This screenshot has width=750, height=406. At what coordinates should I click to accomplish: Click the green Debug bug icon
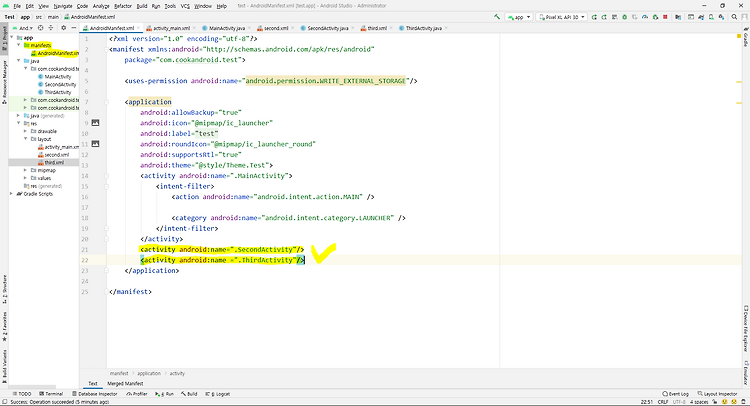(625, 17)
